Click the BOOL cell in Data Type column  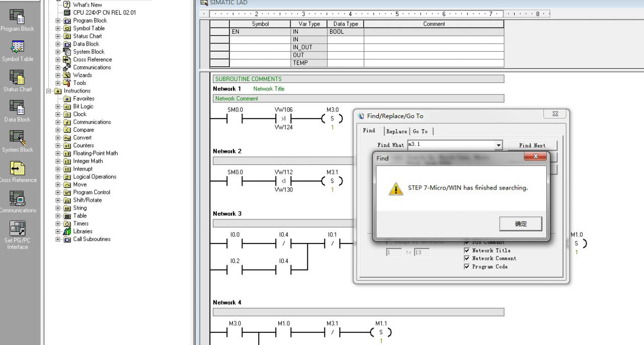click(x=345, y=32)
